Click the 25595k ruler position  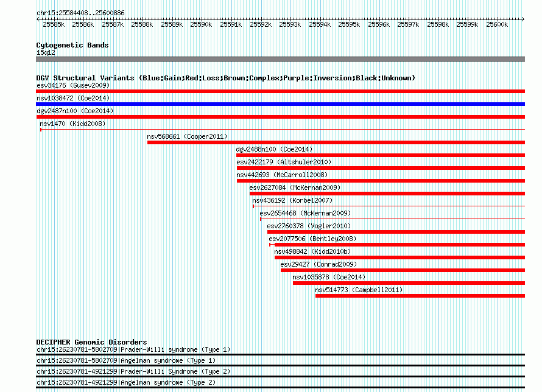349,24
